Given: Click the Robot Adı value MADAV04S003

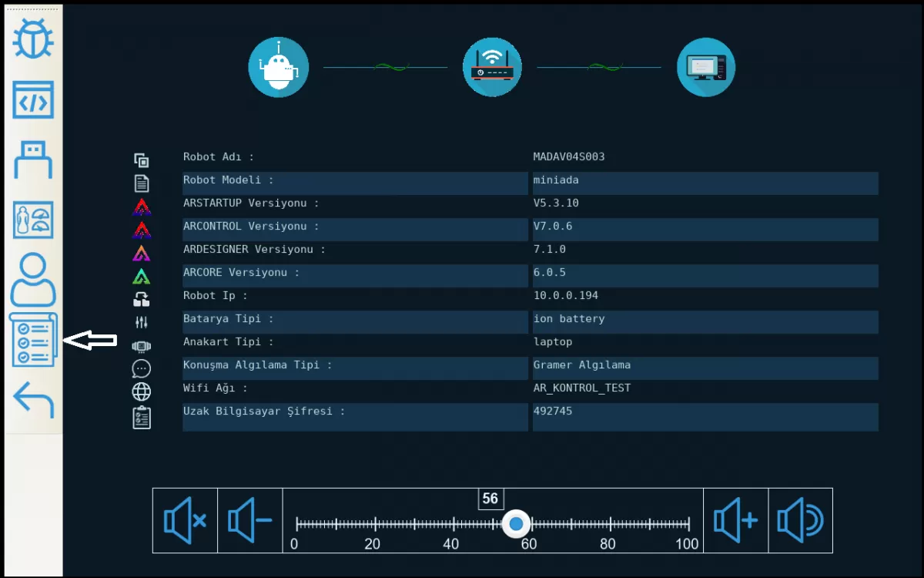Looking at the screenshot, I should 569,157.
